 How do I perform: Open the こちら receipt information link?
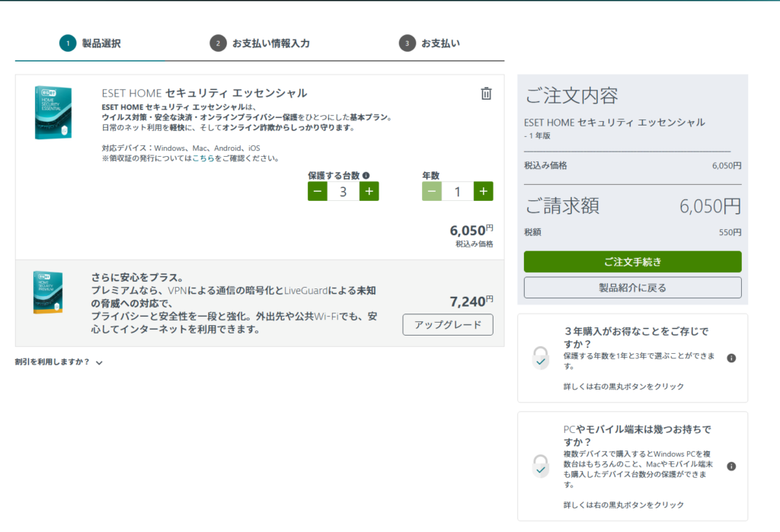tap(203, 158)
